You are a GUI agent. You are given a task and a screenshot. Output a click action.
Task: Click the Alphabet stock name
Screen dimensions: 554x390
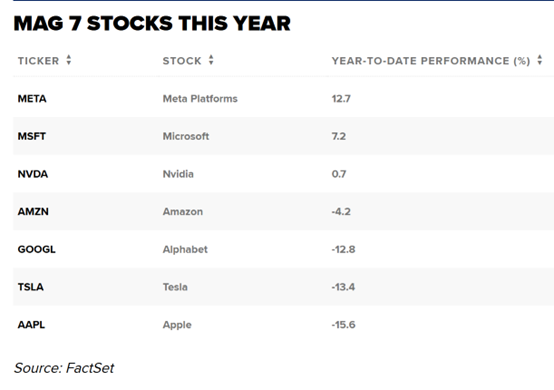pyautogui.click(x=185, y=249)
